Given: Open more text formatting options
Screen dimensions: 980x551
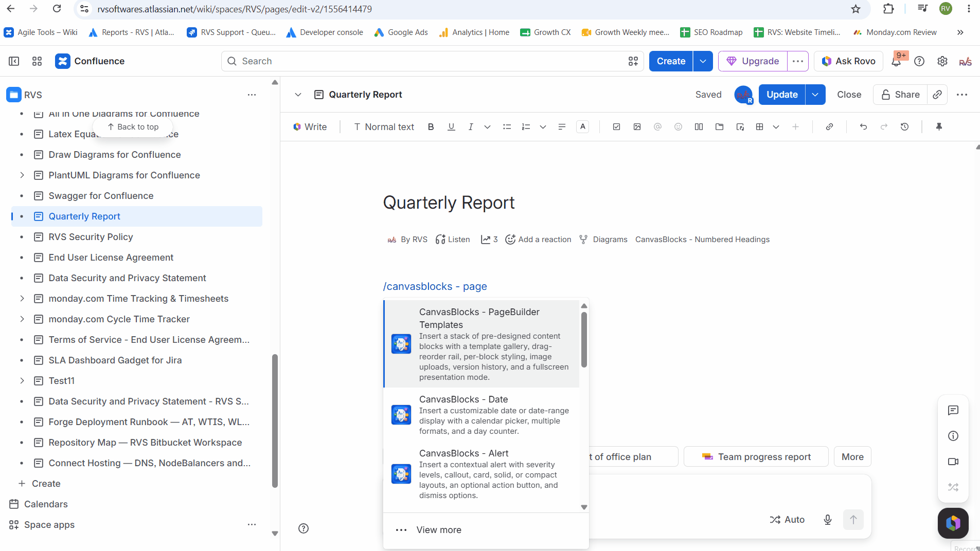Looking at the screenshot, I should [487, 127].
